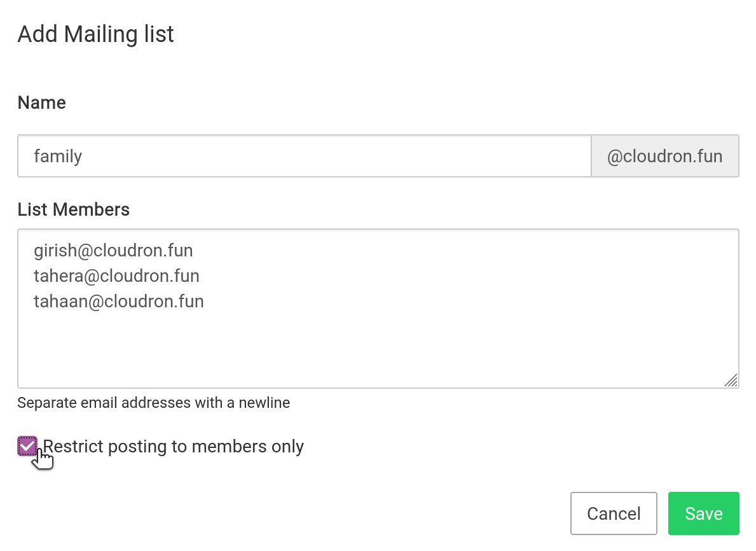Screen dimensions: 756x551
Task: Click the resize grip of the members box
Action: pyautogui.click(x=731, y=380)
